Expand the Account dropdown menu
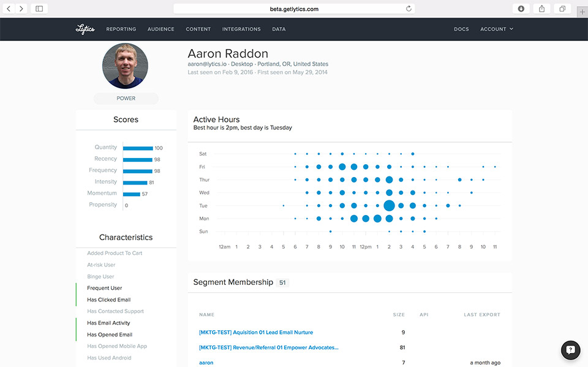Image resolution: width=588 pixels, height=367 pixels. [497, 29]
